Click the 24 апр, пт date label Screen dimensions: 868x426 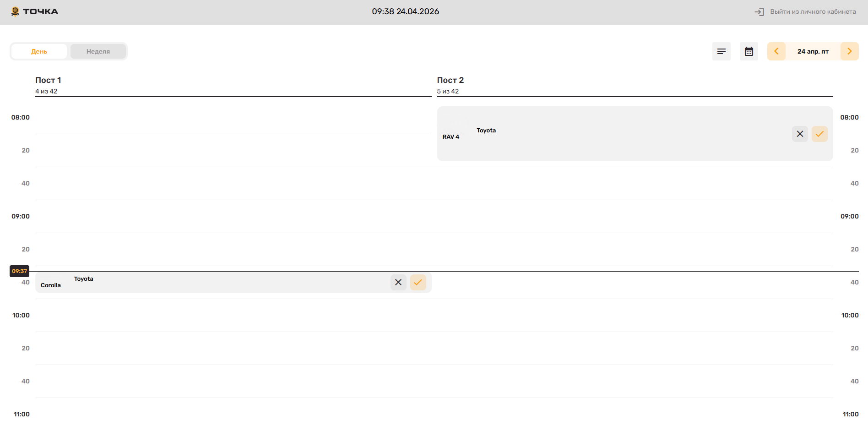pyautogui.click(x=813, y=51)
